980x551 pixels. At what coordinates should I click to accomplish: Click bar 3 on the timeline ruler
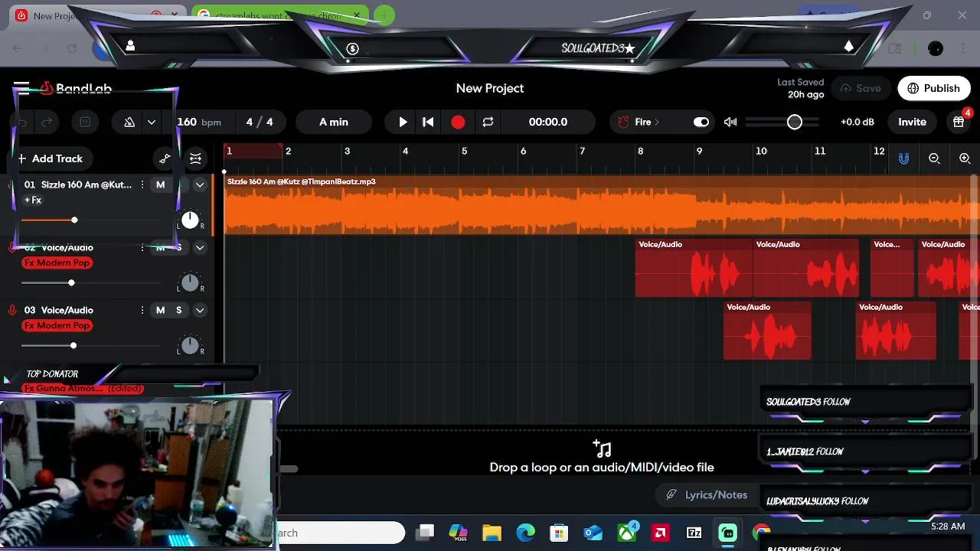pyautogui.click(x=347, y=151)
